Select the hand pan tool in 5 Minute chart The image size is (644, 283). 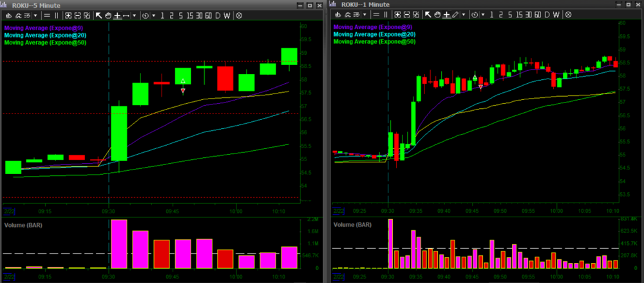tap(108, 15)
